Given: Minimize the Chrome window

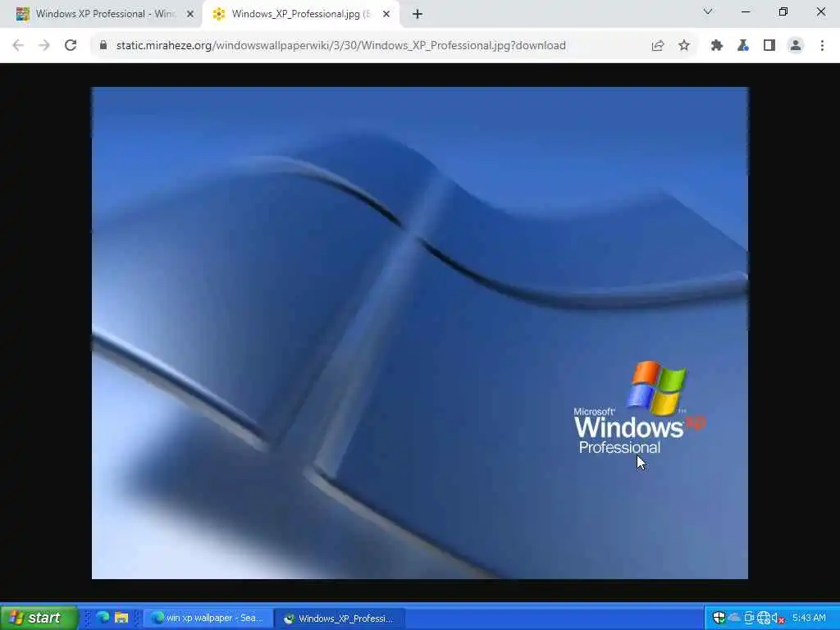Looking at the screenshot, I should [x=746, y=11].
